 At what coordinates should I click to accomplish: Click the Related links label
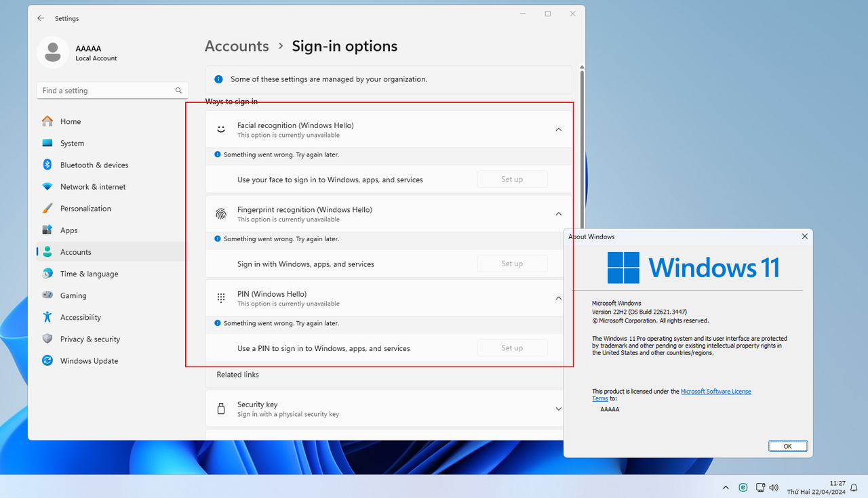click(237, 375)
